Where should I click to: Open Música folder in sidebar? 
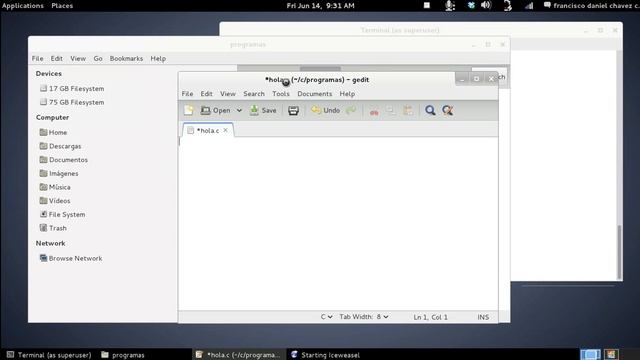coord(55,187)
